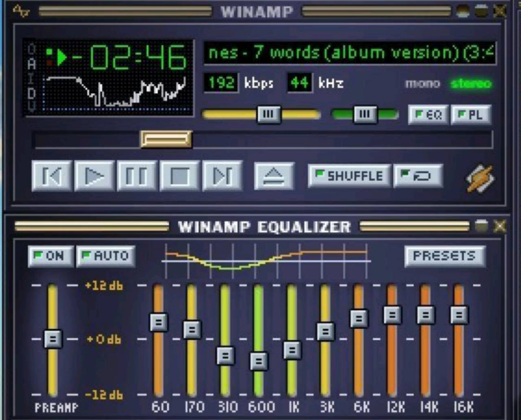Toggle windowshade mode on main window
The height and width of the screenshot is (420, 521).
click(481, 11)
